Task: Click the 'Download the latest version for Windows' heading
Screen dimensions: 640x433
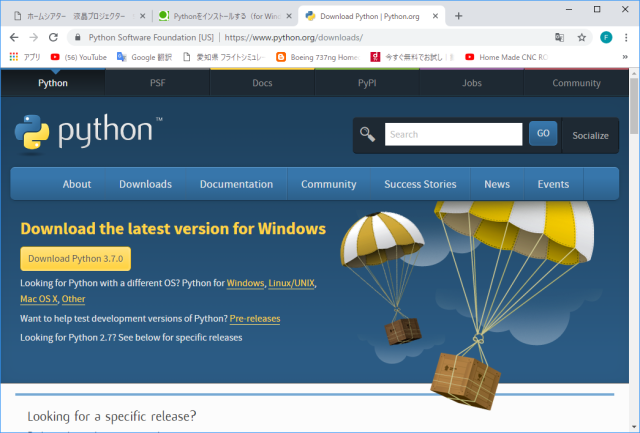Action: point(173,229)
